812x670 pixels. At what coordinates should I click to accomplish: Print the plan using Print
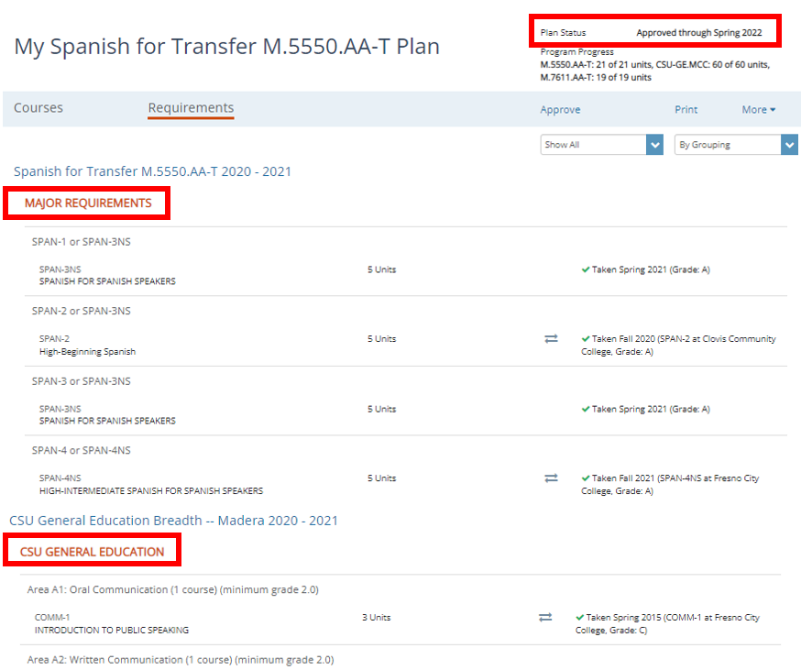686,110
